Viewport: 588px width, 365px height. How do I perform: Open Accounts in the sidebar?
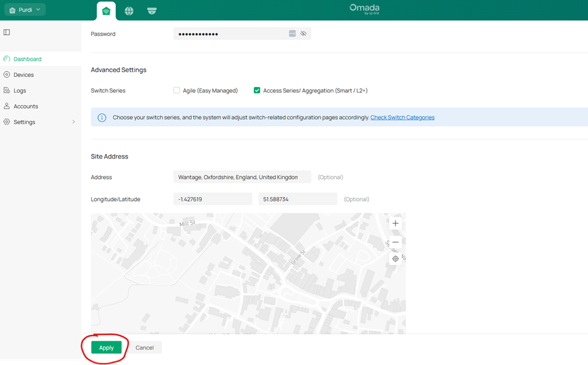26,106
